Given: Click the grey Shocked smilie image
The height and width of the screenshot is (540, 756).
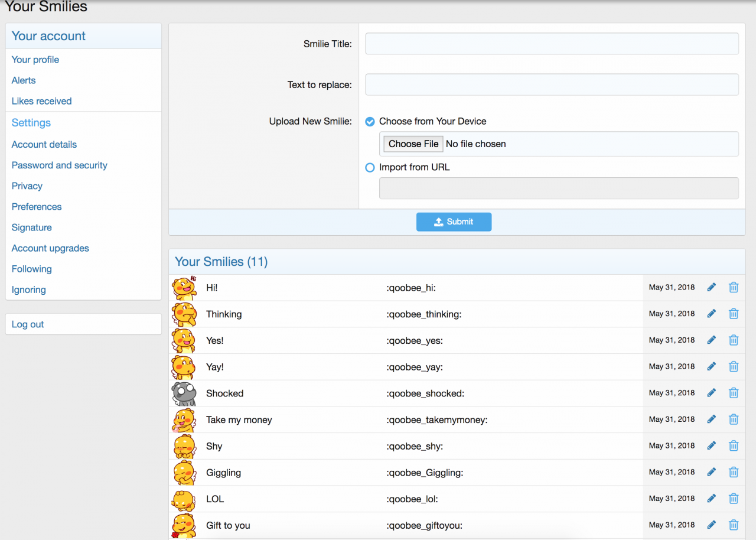Looking at the screenshot, I should [184, 393].
